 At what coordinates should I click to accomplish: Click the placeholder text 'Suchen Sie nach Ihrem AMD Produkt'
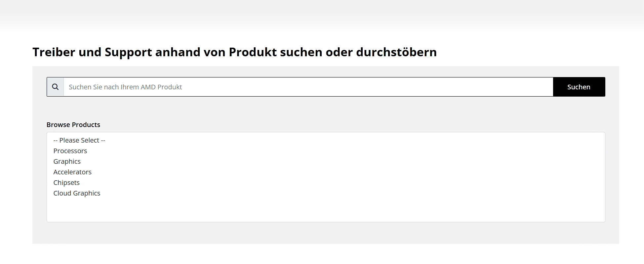(125, 87)
